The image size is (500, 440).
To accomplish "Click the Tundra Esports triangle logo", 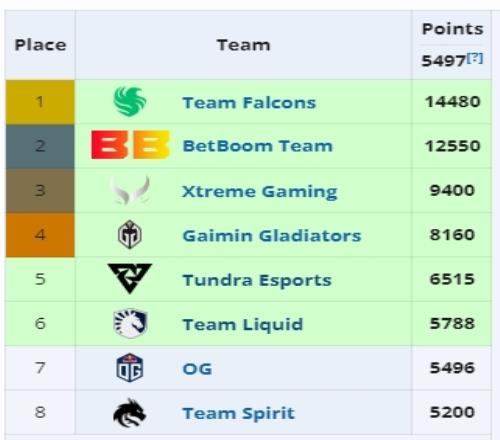I will tap(130, 279).
